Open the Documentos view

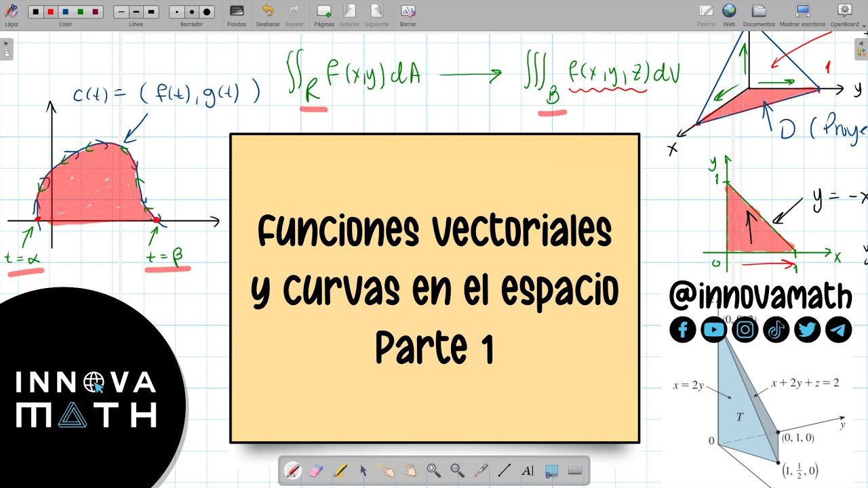(x=759, y=15)
